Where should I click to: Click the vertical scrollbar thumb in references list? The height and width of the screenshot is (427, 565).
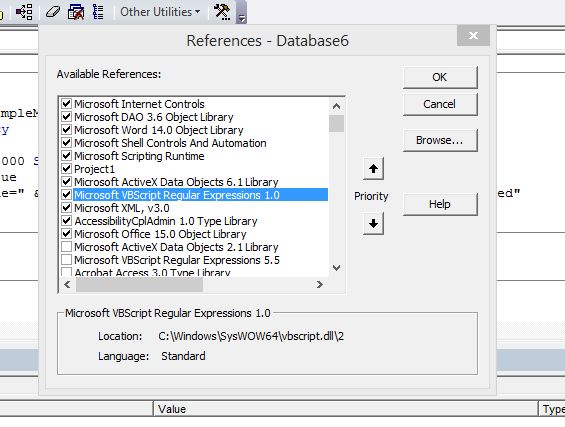pos(337,124)
